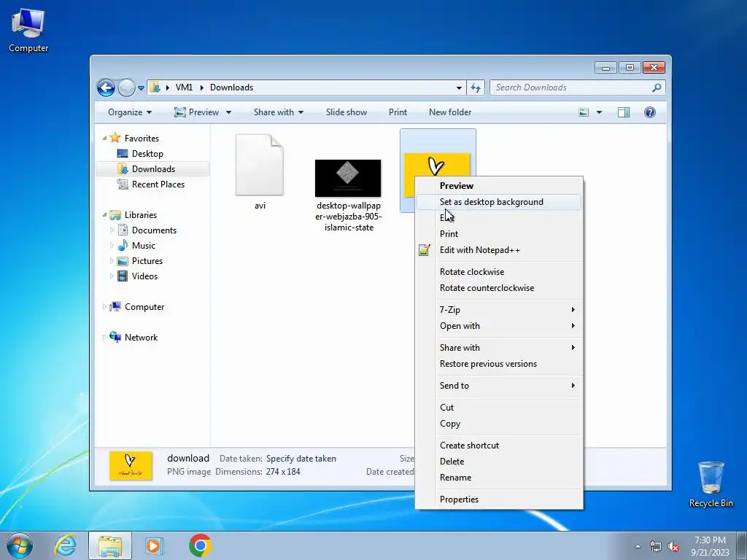Select Favorites star icon
Viewport: 747px width, 560px height.
115,138
